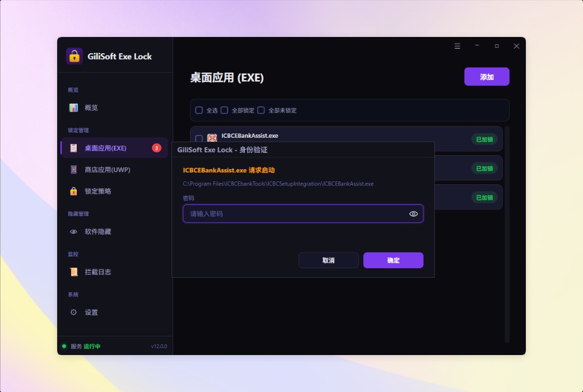Image resolution: width=583 pixels, height=392 pixels.
Task: Click the ICBCEBankAssist.exe name in list
Action: click(x=250, y=136)
